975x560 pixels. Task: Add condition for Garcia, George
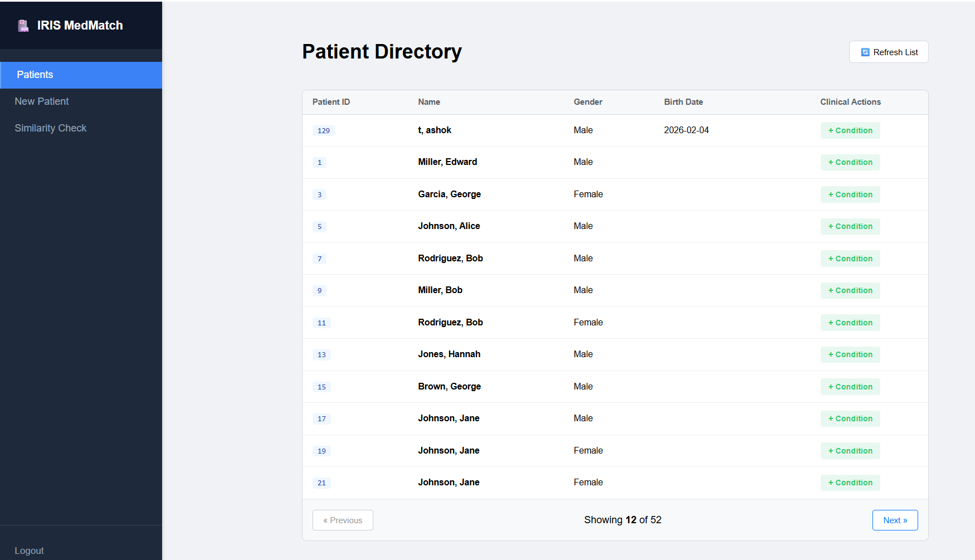click(850, 194)
